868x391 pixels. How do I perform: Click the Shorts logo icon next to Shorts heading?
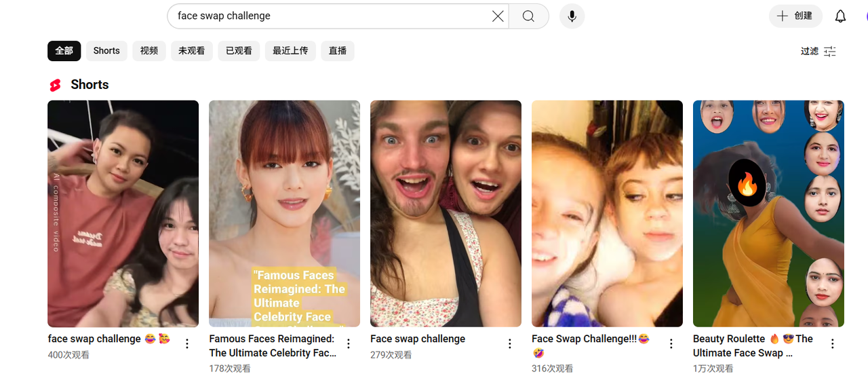click(x=55, y=84)
